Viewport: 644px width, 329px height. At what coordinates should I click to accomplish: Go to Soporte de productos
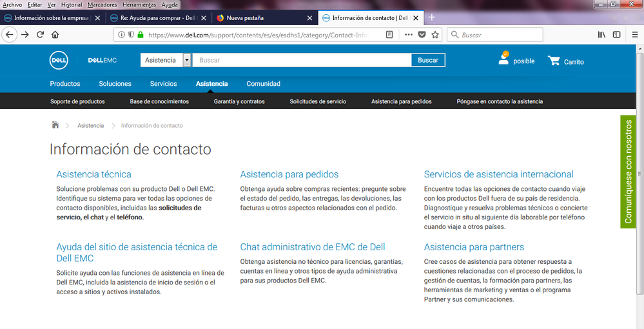click(x=77, y=101)
